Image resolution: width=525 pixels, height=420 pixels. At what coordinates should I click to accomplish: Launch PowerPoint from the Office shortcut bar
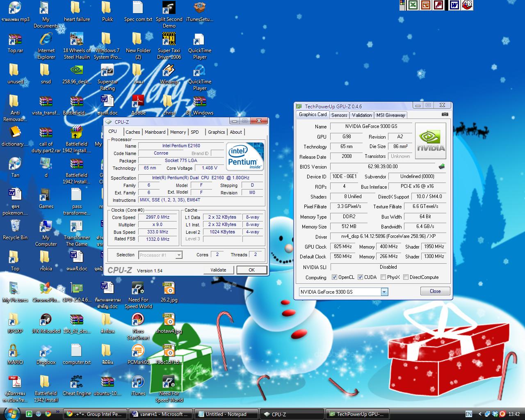pos(426,5)
